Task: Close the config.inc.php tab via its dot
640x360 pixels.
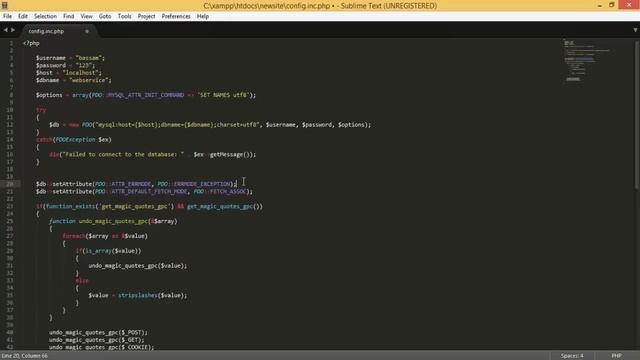Action: pyautogui.click(x=87, y=31)
